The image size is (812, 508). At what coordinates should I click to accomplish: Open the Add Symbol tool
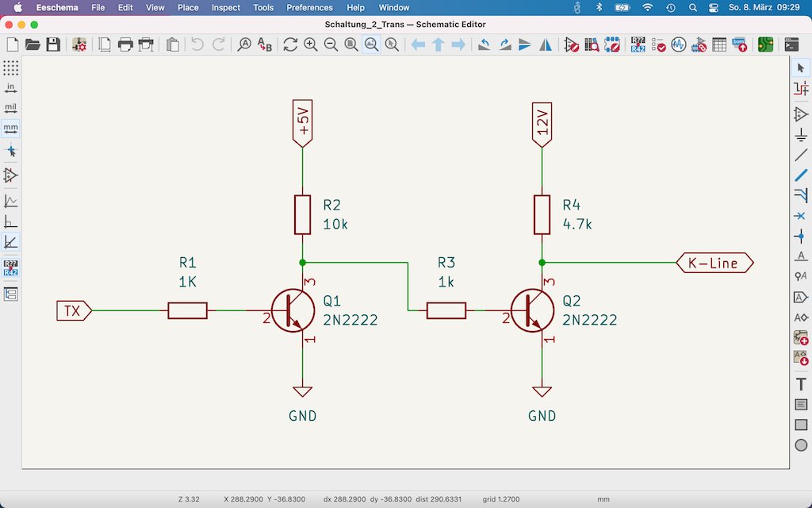[x=801, y=110]
